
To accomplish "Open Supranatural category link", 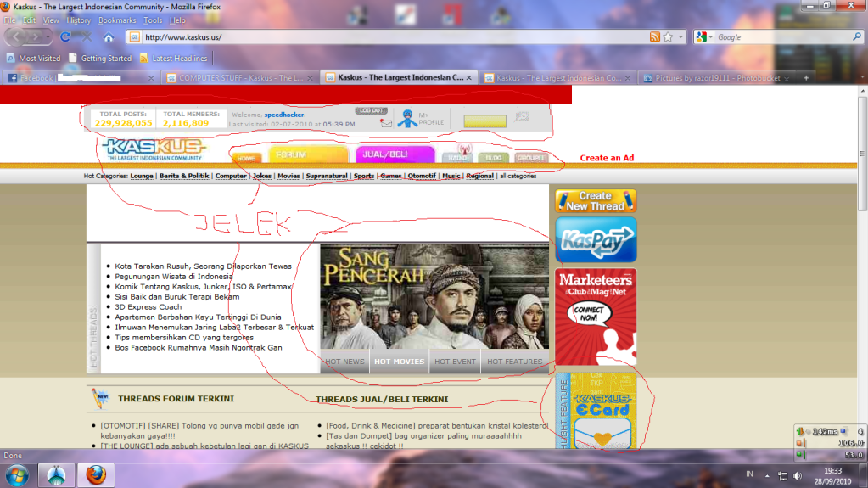I will point(327,176).
